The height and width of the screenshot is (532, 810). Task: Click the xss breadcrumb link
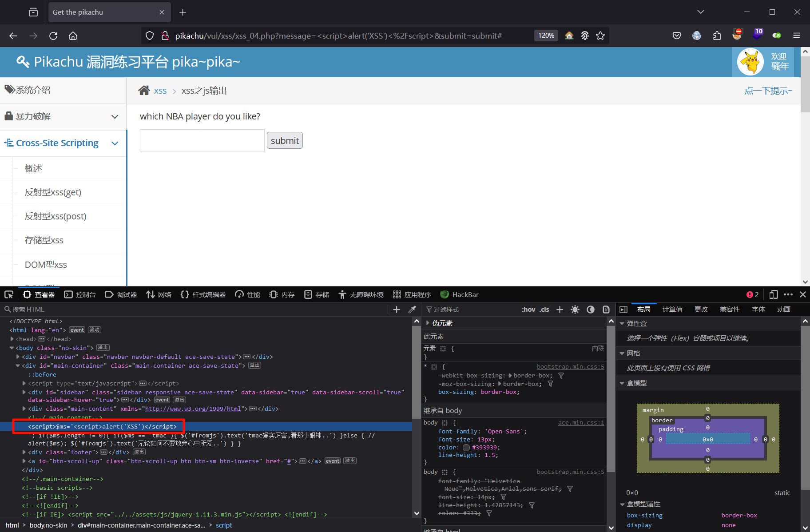[x=160, y=91]
